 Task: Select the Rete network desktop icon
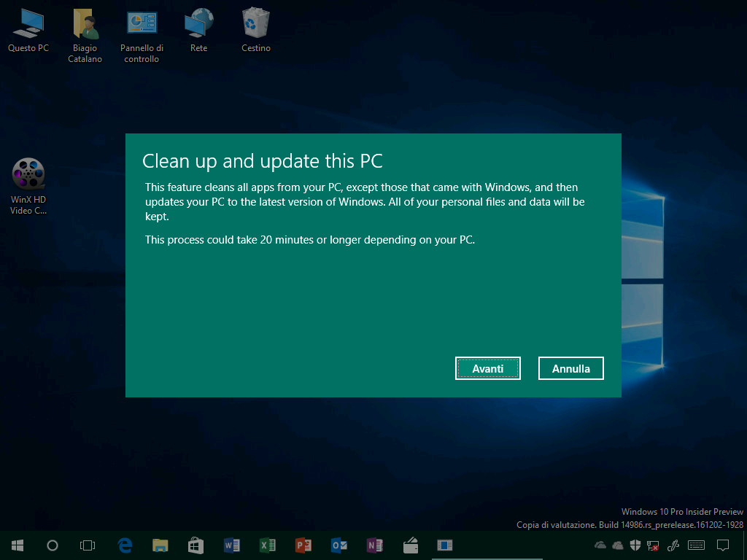(x=198, y=31)
